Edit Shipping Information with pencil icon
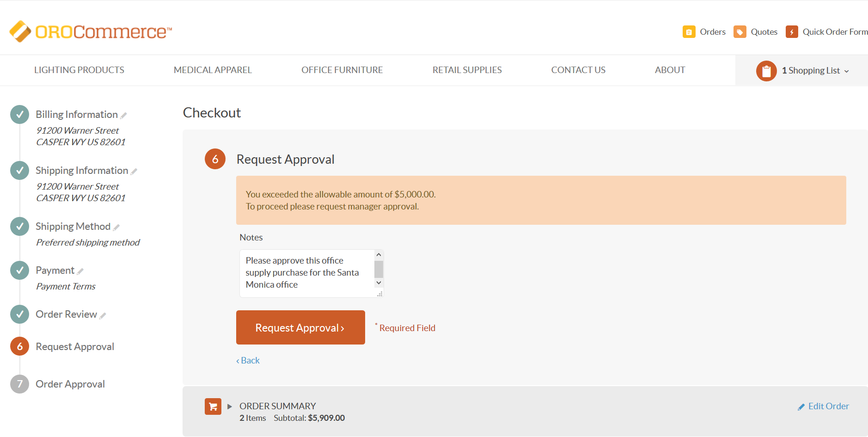Viewport: 868px width, 437px height. click(x=134, y=172)
